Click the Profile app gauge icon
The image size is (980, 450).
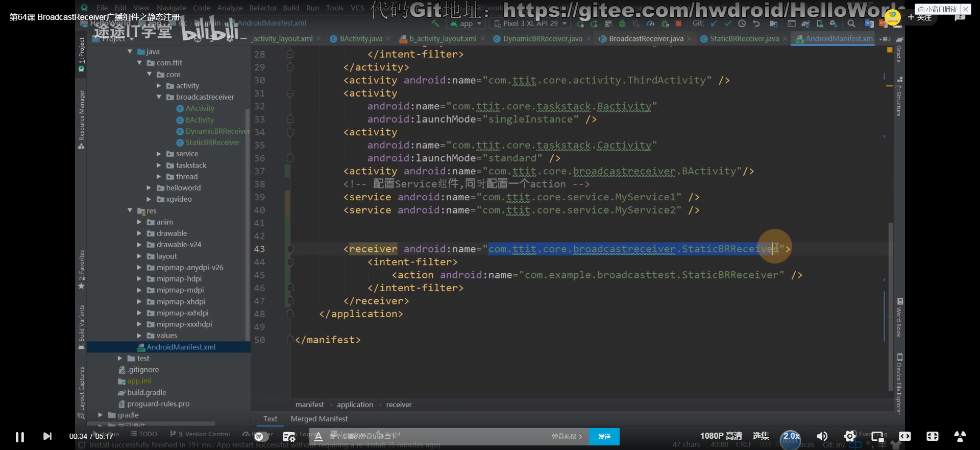[650, 23]
